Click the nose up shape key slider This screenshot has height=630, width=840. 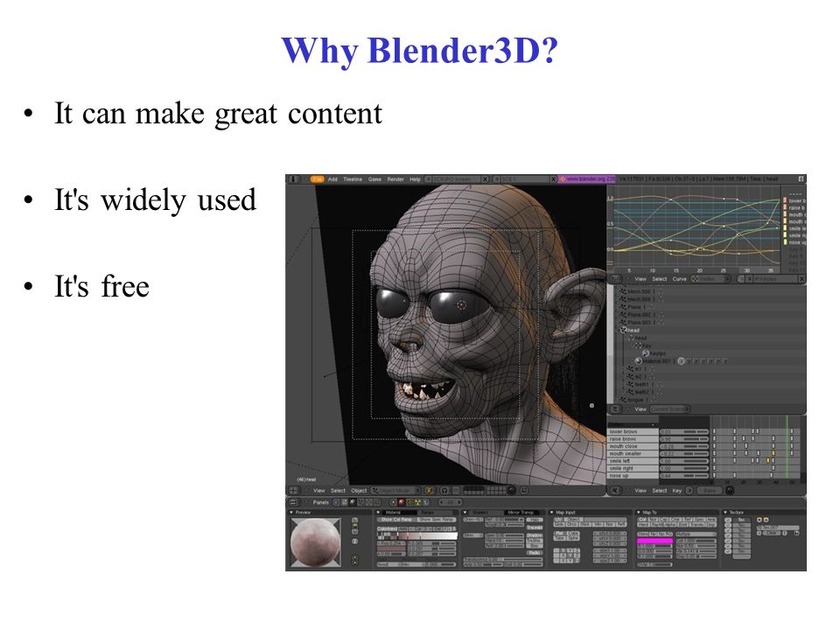click(x=684, y=475)
